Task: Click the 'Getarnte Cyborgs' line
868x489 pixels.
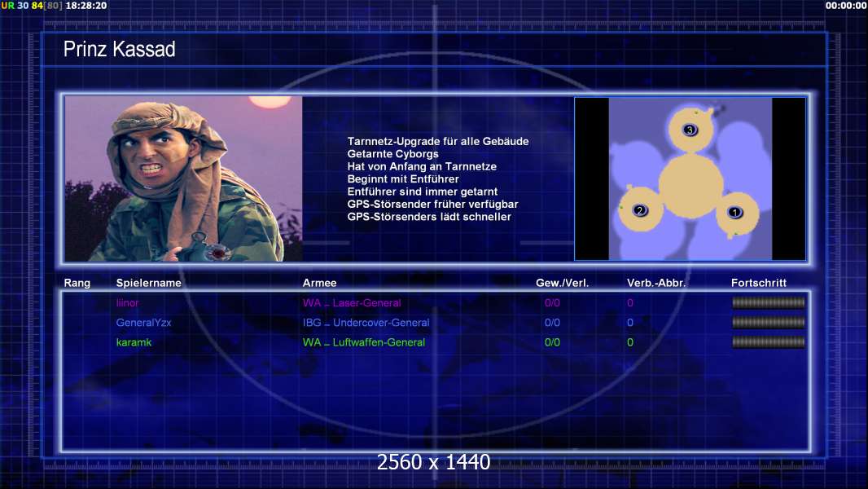Action: tap(392, 154)
